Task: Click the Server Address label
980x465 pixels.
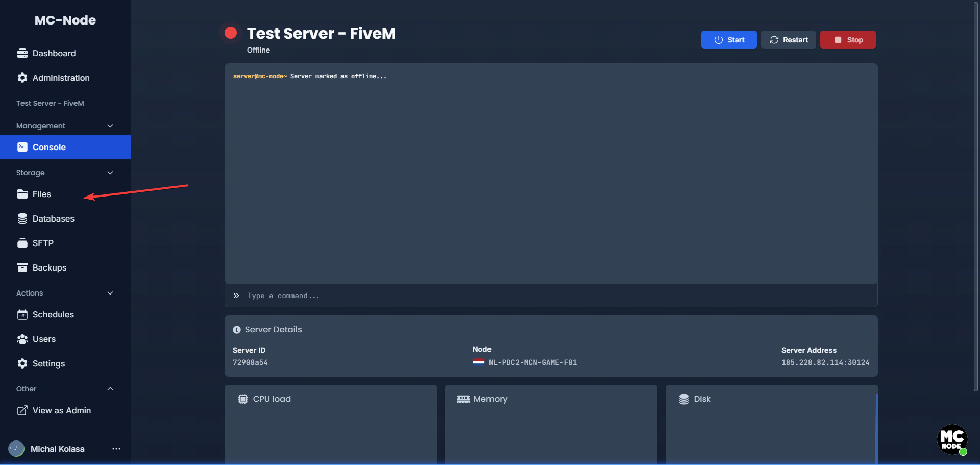Action: 809,350
